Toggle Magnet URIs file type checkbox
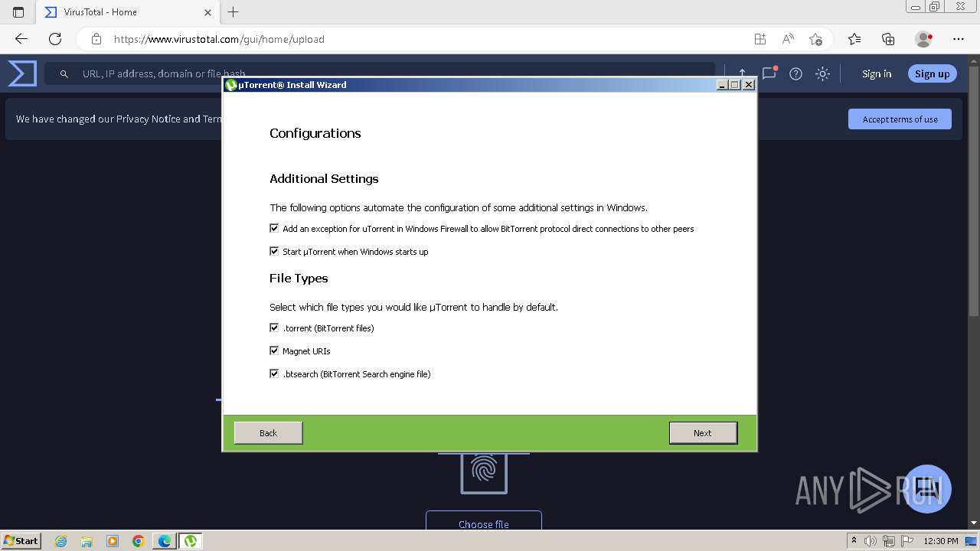This screenshot has height=551, width=980. tap(274, 350)
